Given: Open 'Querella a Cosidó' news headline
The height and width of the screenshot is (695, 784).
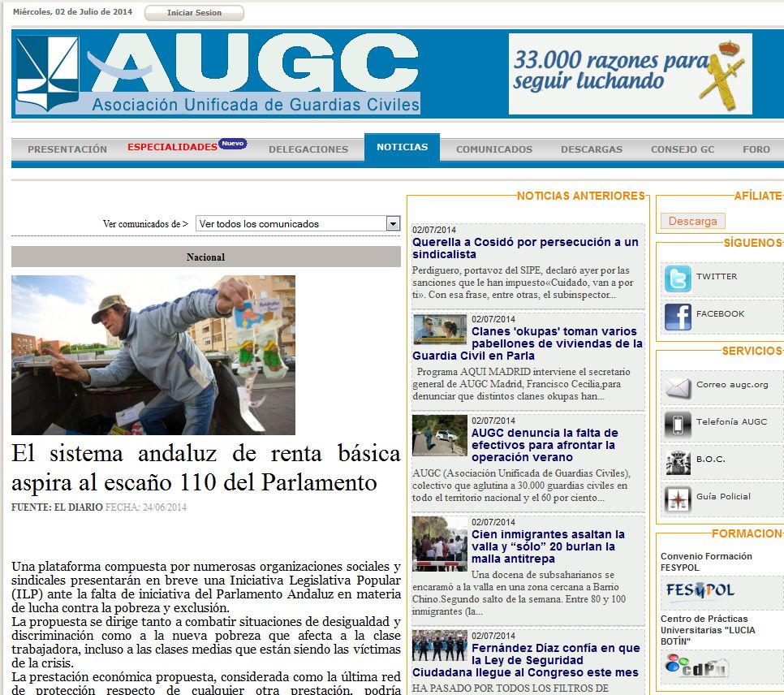Looking at the screenshot, I should pyautogui.click(x=525, y=248).
